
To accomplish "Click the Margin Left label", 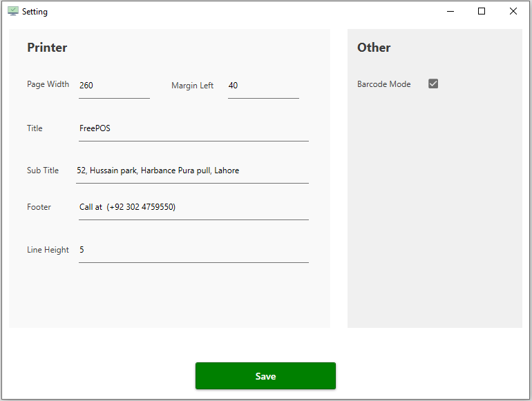I will pos(192,86).
